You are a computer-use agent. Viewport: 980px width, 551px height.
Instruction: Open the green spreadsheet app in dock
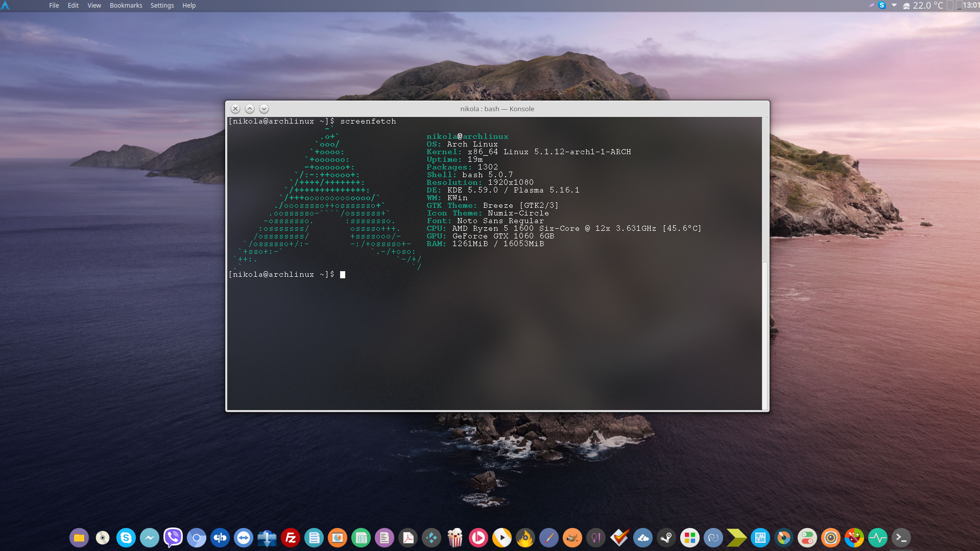[x=361, y=537]
